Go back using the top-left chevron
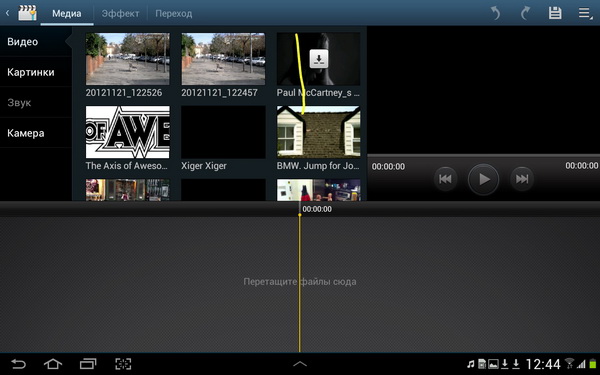Screen dimensions: 600x375 [x=7, y=13]
